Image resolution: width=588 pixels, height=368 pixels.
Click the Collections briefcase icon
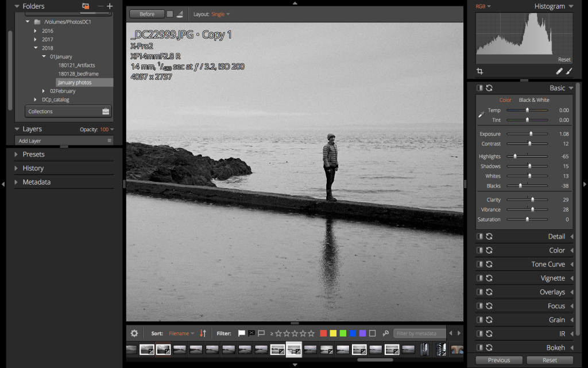coord(105,112)
